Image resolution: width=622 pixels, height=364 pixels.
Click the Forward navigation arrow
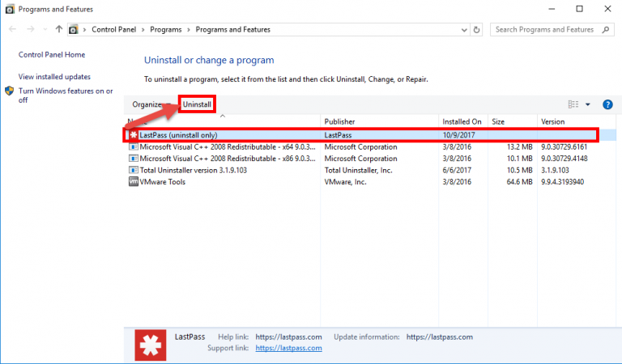[x=31, y=29]
